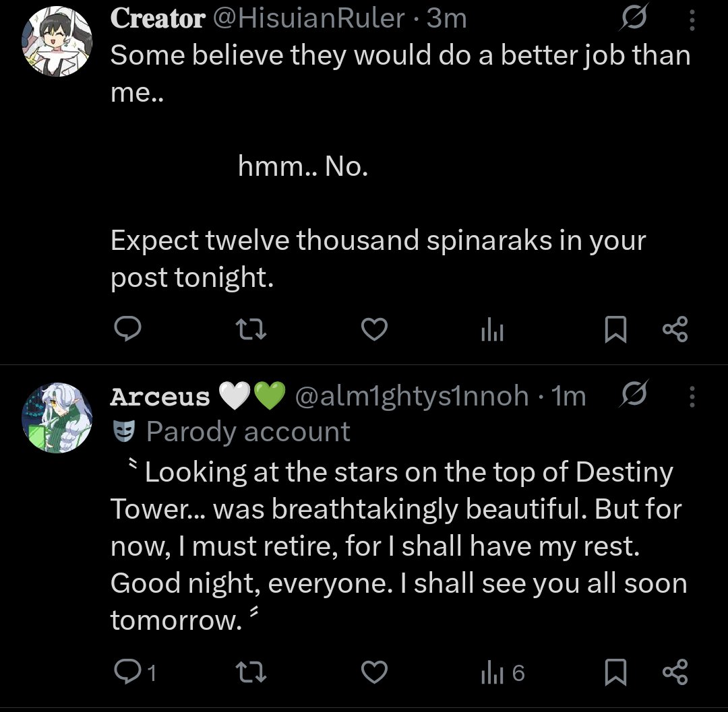This screenshot has width=728, height=712.
Task: Open the @alm1ghtys1nnoh handle link
Action: [411, 397]
